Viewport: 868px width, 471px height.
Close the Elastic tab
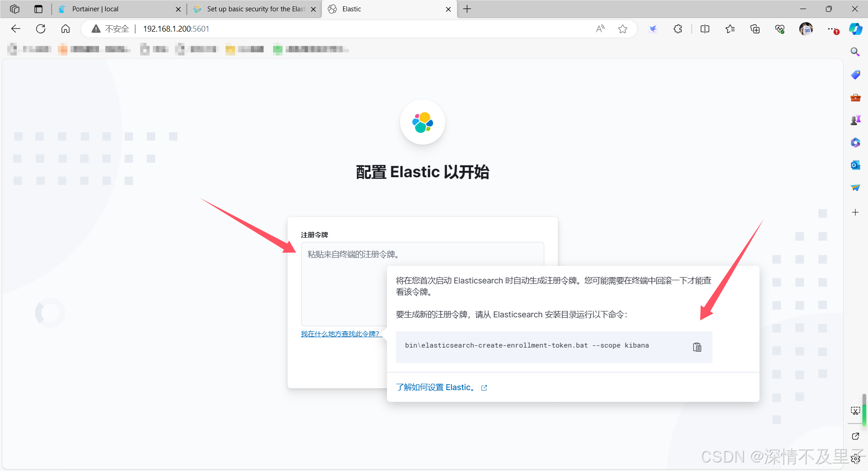point(448,9)
